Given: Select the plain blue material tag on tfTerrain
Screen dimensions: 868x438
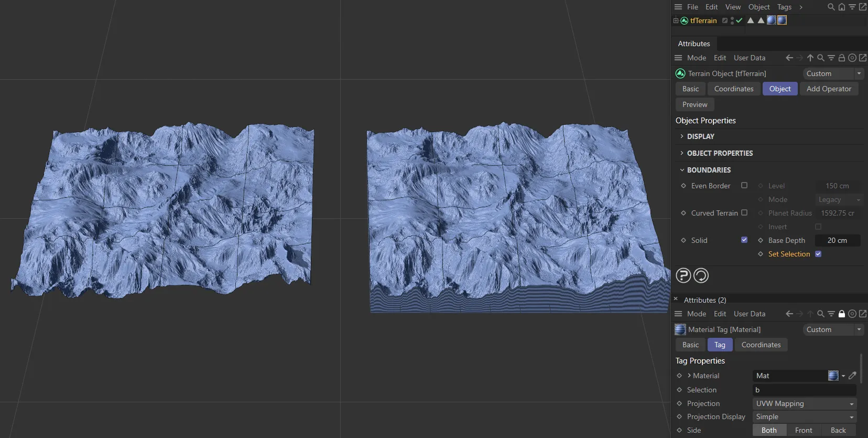Looking at the screenshot, I should tap(771, 20).
